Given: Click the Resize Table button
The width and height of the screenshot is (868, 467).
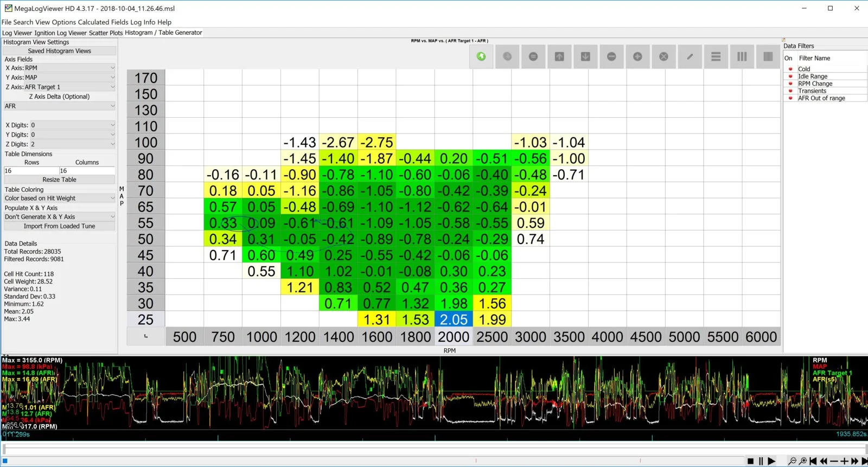Looking at the screenshot, I should click(60, 180).
